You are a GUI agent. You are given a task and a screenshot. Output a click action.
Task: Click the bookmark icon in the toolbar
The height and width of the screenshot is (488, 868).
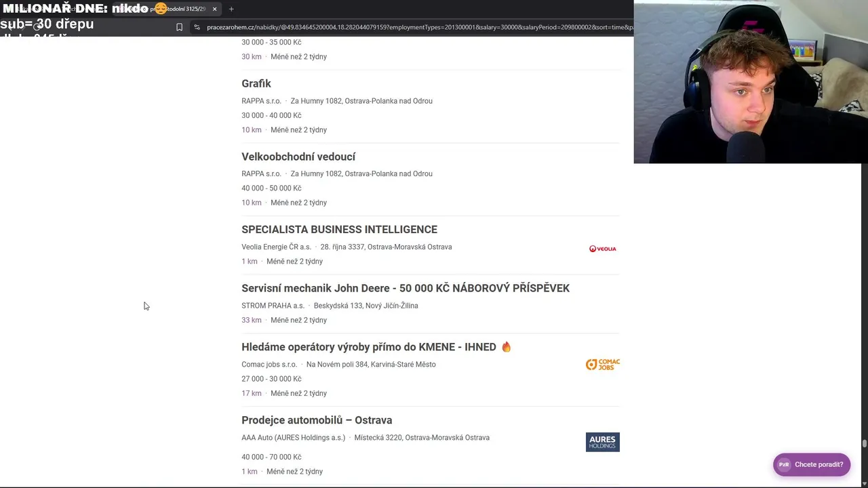pyautogui.click(x=179, y=27)
